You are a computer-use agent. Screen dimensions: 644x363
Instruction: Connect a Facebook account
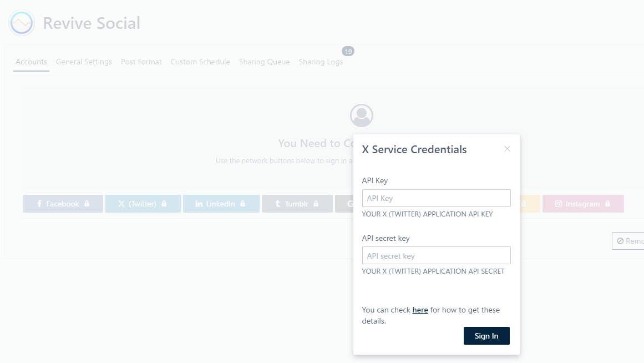63,204
